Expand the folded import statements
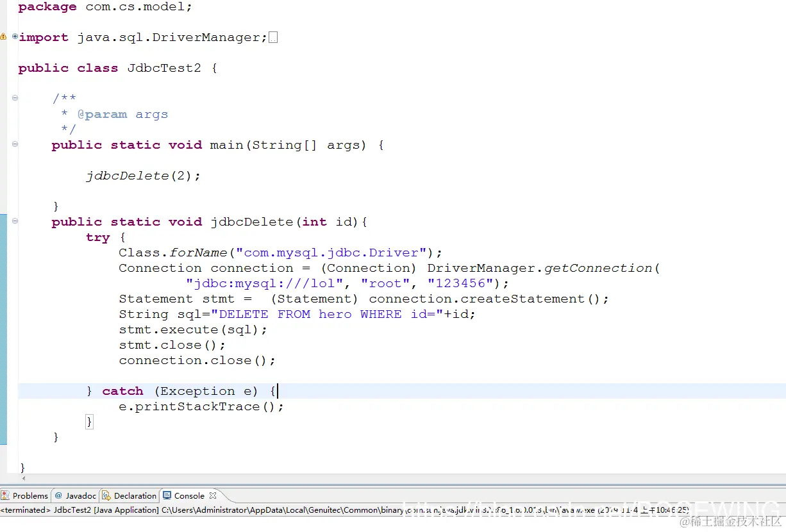The height and width of the screenshot is (532, 786). (15, 37)
